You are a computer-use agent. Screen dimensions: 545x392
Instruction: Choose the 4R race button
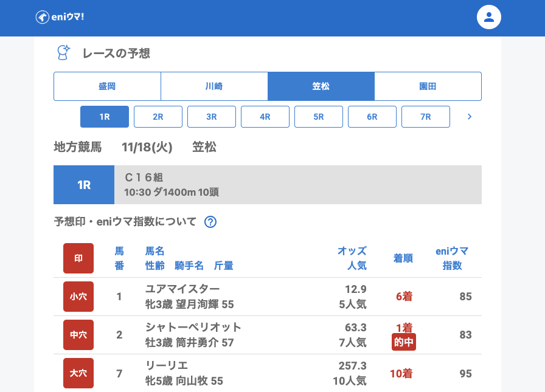(x=265, y=117)
